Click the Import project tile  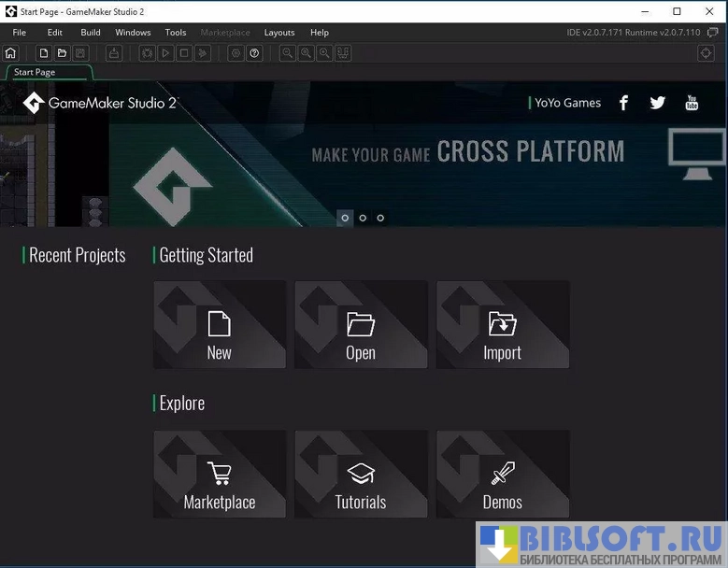[503, 325]
